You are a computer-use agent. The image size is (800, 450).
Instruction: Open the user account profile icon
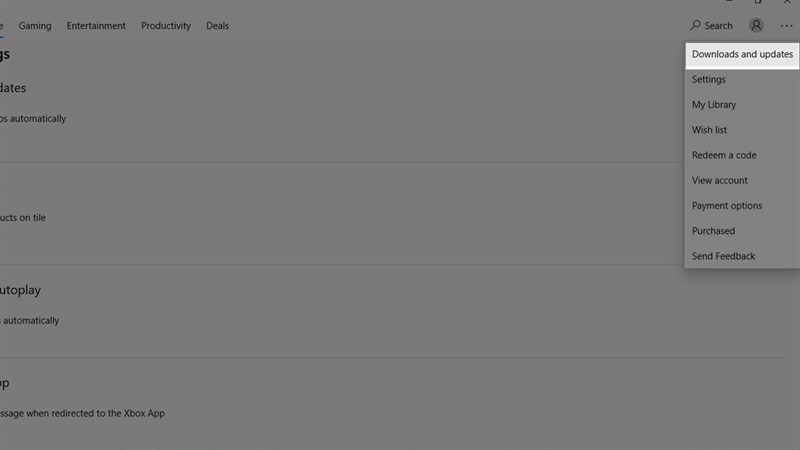tap(756, 26)
